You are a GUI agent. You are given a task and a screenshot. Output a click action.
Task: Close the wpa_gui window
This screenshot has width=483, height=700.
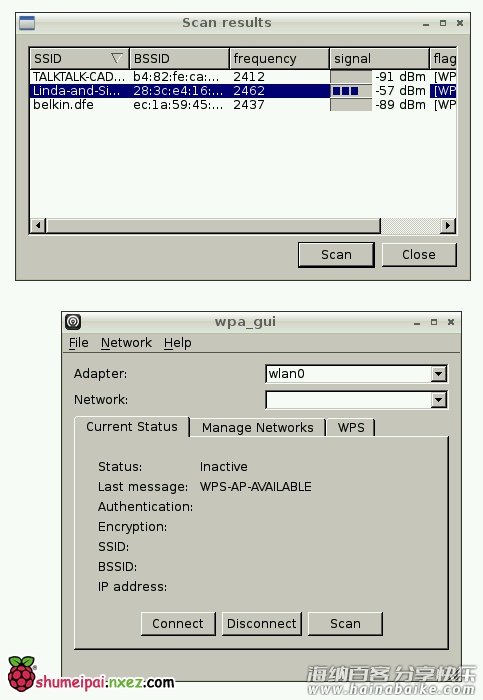coord(451,322)
